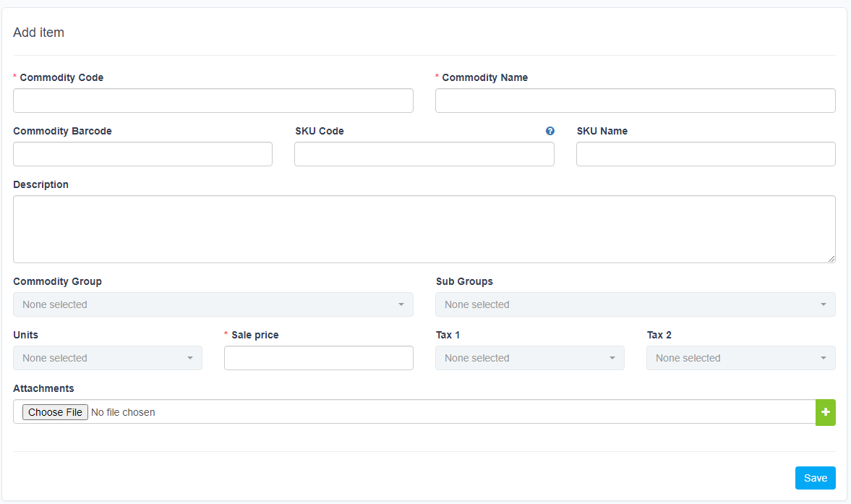Click the SKU Code input field
Viewport: 851px width, 504px height.
point(424,154)
